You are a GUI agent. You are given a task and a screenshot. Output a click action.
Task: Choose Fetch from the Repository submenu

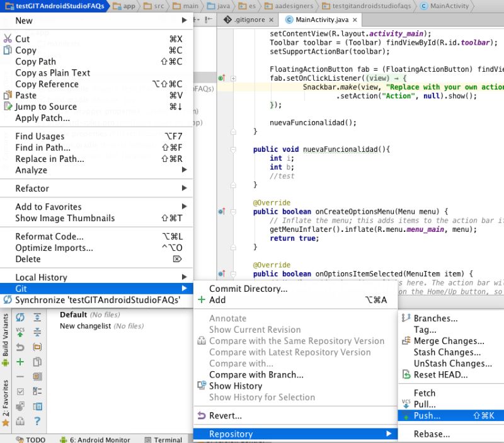coord(451,393)
